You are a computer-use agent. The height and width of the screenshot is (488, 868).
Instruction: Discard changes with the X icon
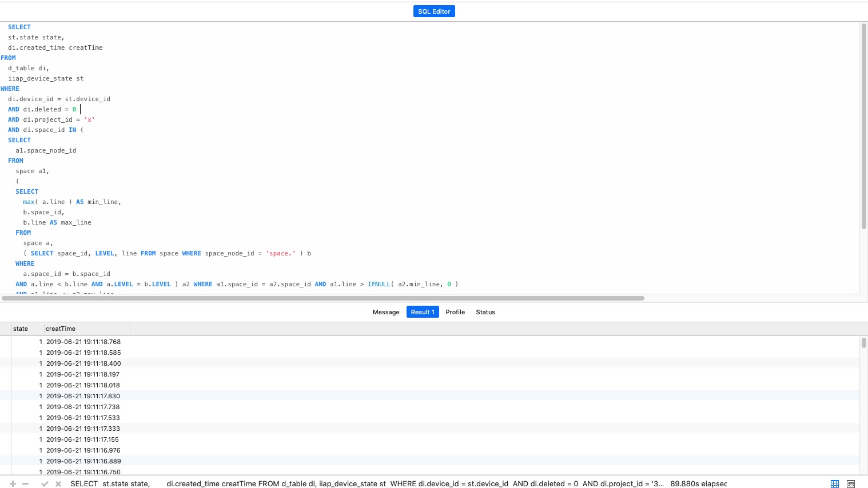pyautogui.click(x=58, y=483)
